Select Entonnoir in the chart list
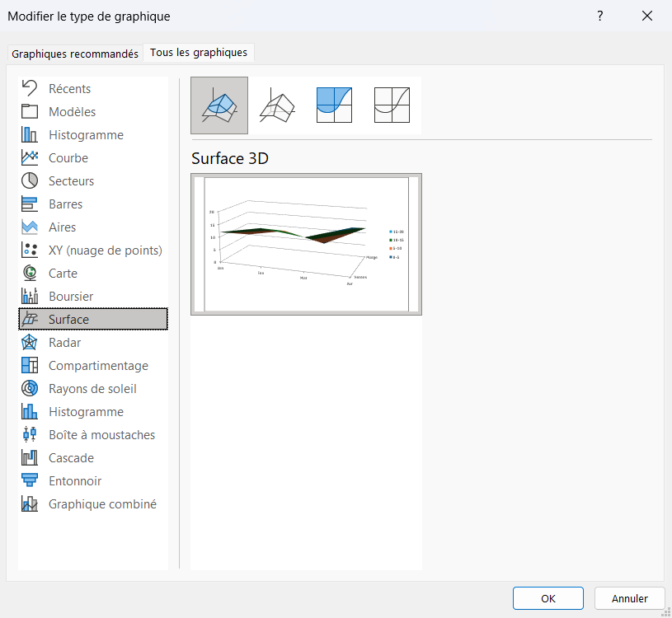Viewport: 672px width, 618px height. tap(75, 481)
